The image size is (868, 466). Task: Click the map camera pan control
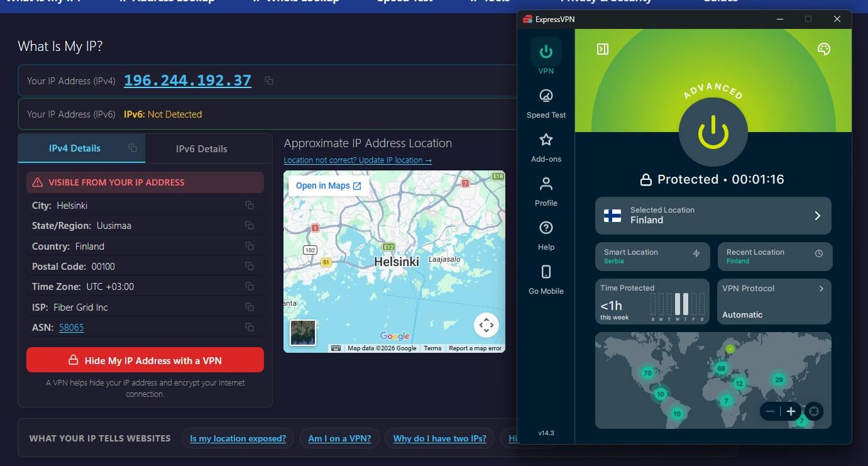486,325
